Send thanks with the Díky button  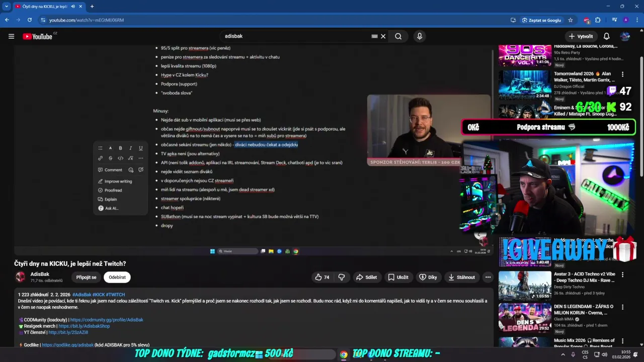[x=428, y=277]
